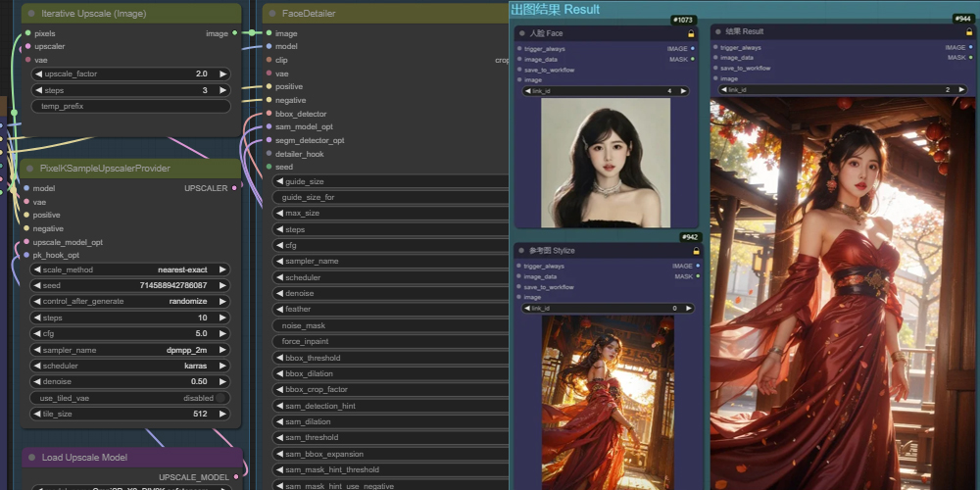Click the detailer_hook input socket
980x490 pixels.
click(x=269, y=154)
